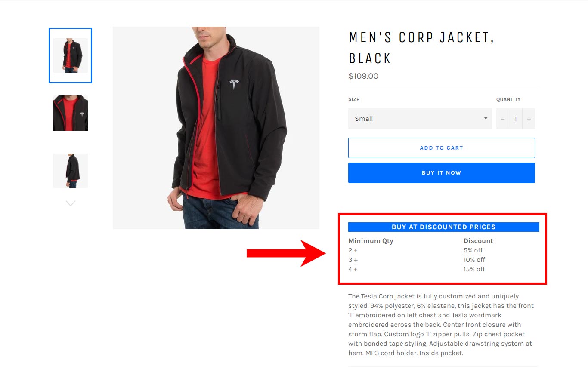The image size is (588, 387).
Task: Click the main jacket product image
Action: click(216, 128)
